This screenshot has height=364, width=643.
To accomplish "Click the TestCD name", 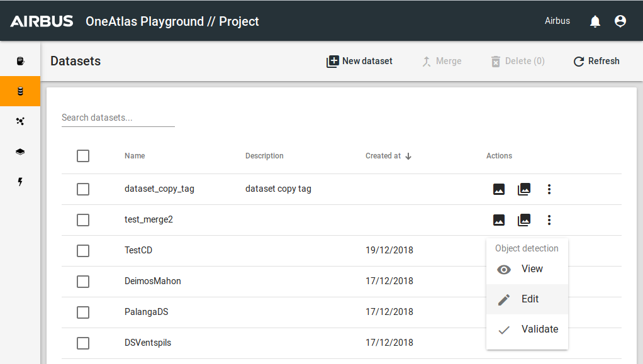I will (x=138, y=250).
